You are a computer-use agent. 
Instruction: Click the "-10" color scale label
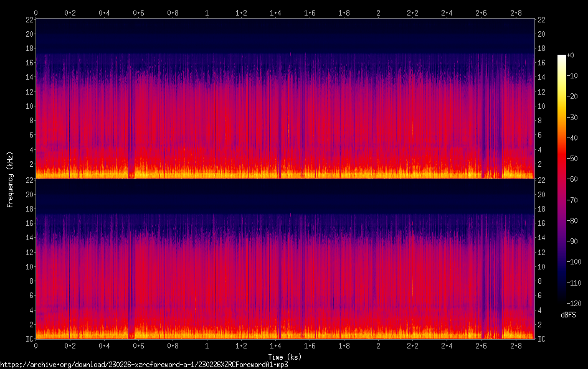pyautogui.click(x=572, y=76)
